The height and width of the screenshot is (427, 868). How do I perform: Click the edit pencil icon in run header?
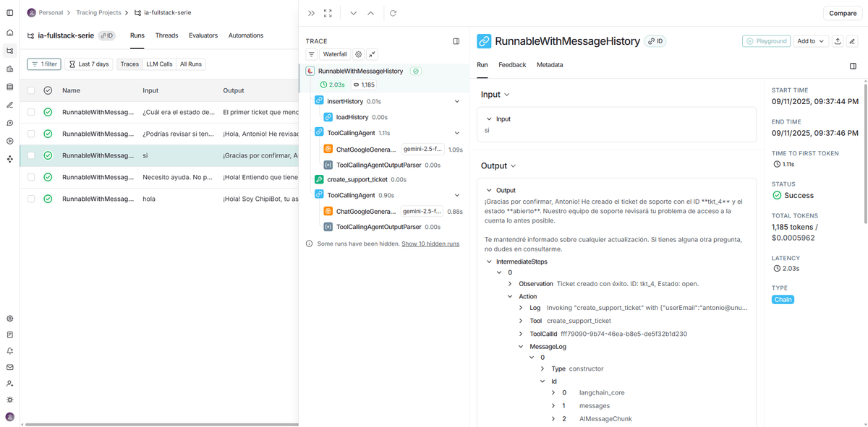click(853, 41)
